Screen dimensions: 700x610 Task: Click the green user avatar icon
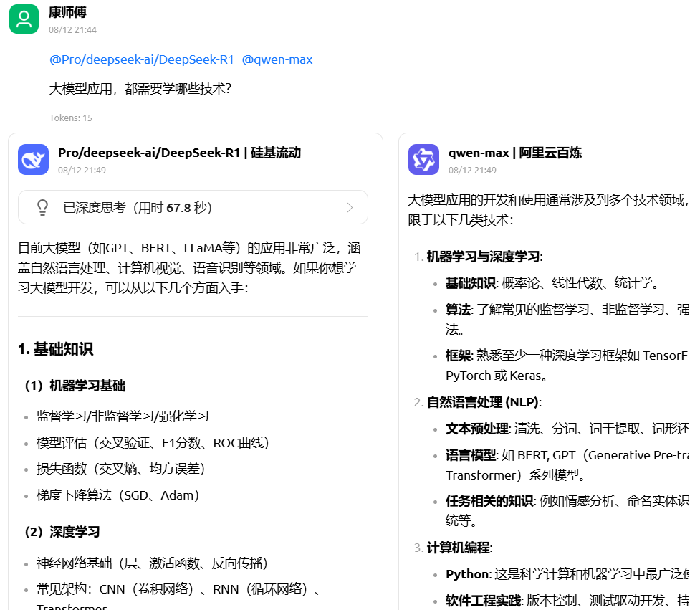coord(24,19)
